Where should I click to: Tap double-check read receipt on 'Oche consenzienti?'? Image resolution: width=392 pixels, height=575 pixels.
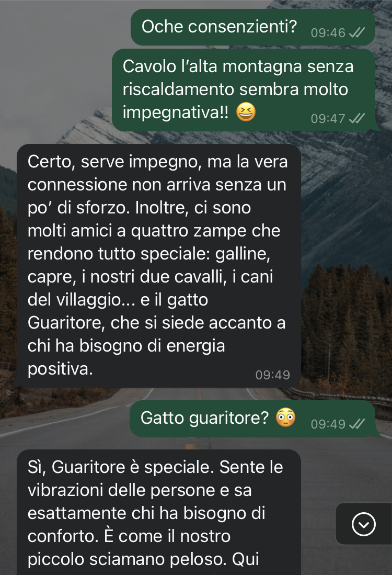(357, 33)
